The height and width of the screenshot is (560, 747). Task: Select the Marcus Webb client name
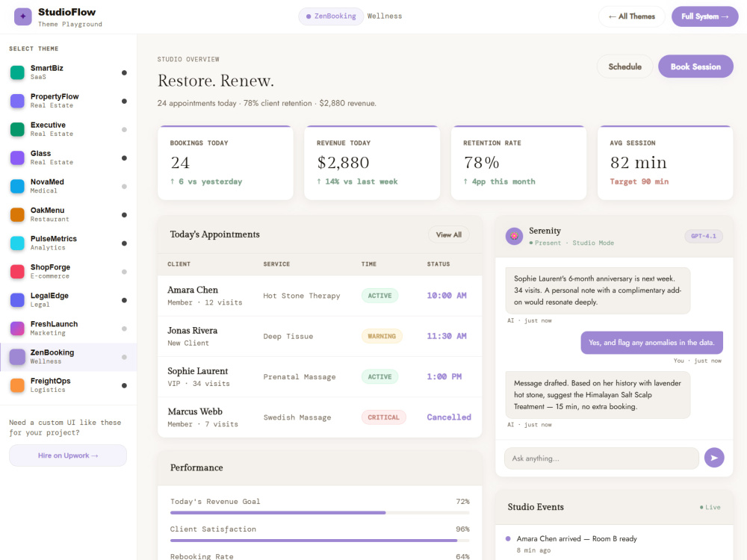195,411
